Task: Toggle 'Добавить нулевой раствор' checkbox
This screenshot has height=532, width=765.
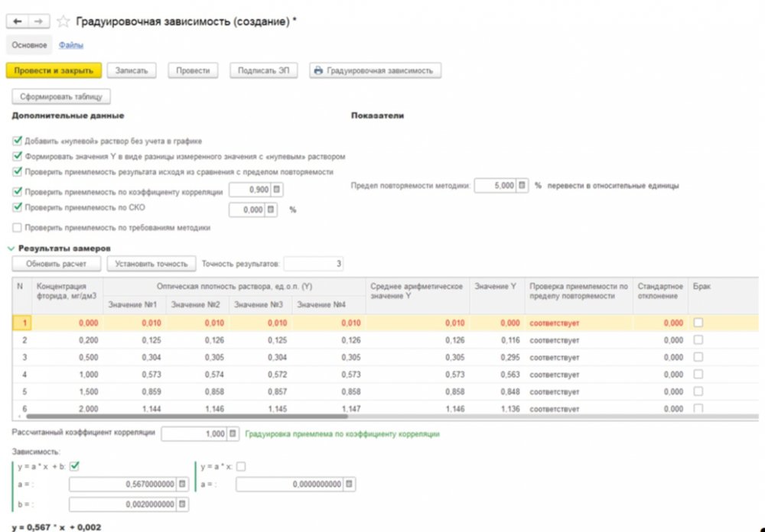Action: coord(18,141)
